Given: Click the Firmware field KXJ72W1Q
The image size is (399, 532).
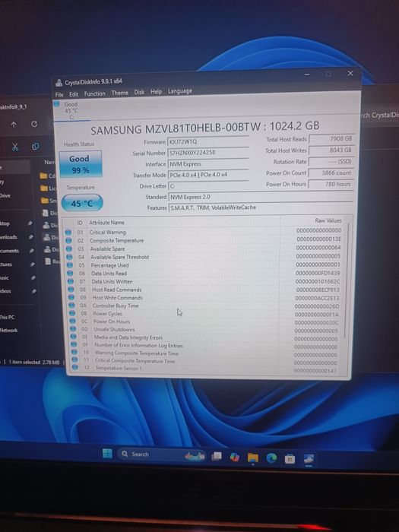Looking at the screenshot, I should [208, 142].
